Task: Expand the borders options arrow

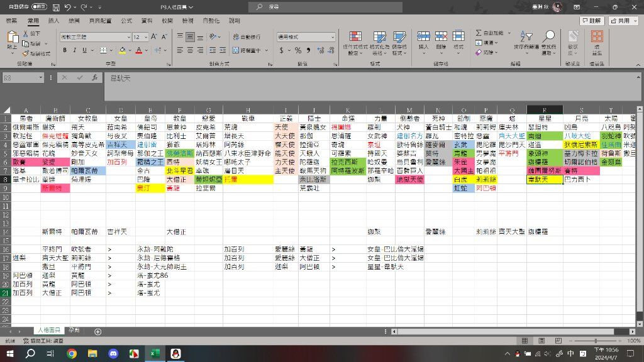Action: (x=111, y=50)
